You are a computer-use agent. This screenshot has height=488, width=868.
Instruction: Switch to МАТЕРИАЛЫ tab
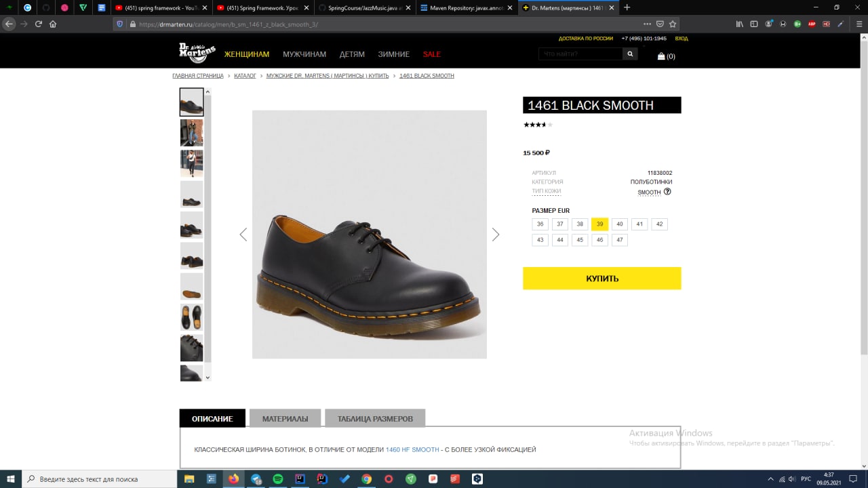pos(285,418)
